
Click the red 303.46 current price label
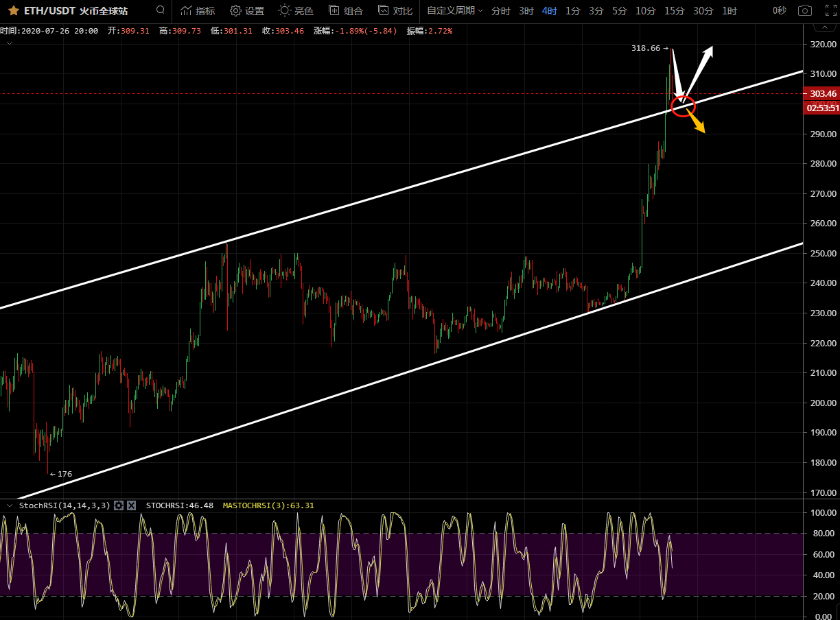tap(822, 94)
